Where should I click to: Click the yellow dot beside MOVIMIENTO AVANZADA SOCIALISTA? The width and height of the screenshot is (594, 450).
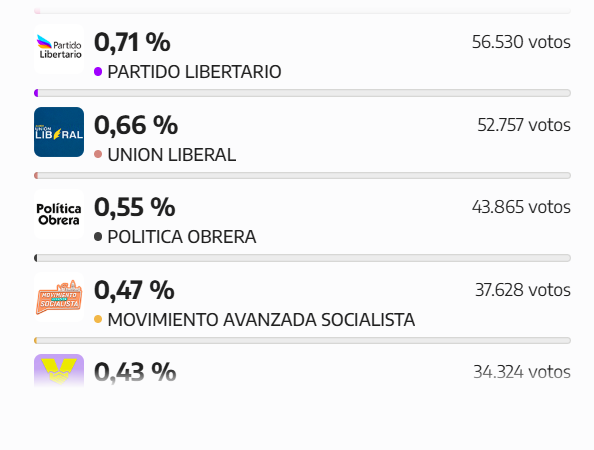coord(98,319)
